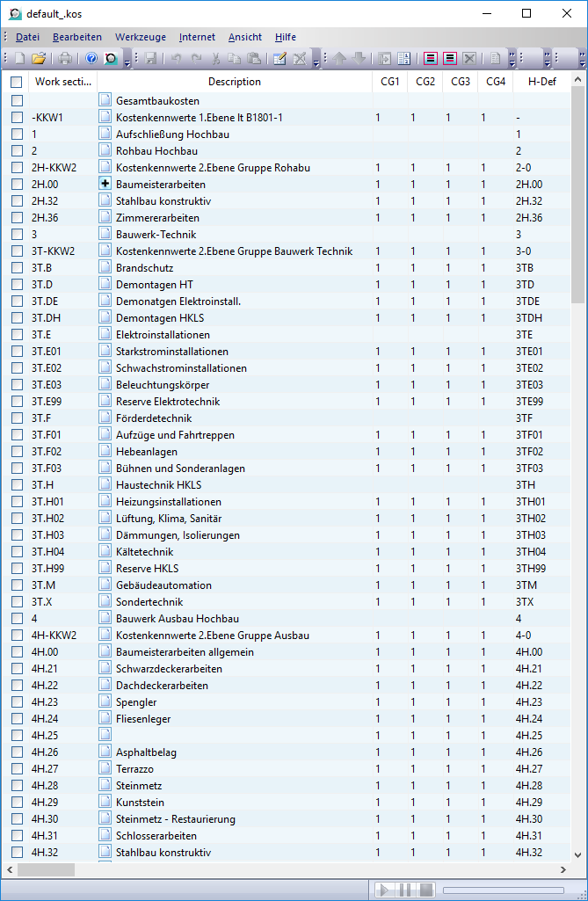This screenshot has height=901, width=588.
Task: Sort by the Description column header
Action: click(x=235, y=82)
